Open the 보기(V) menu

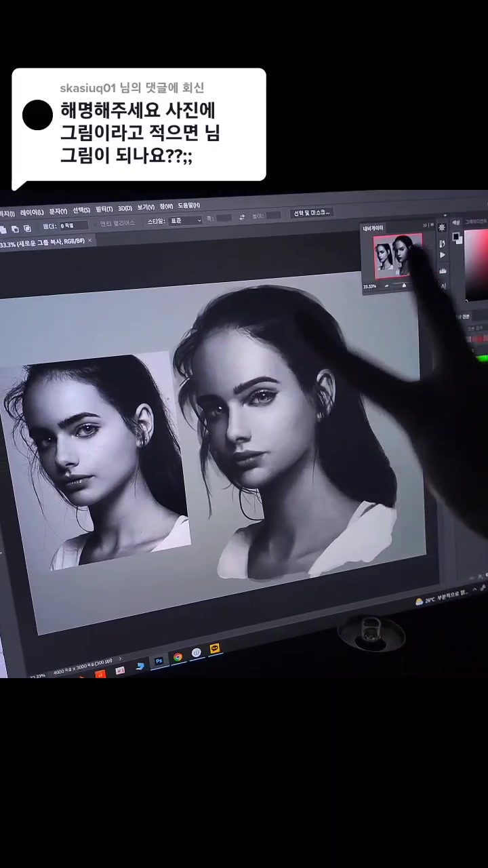(x=146, y=207)
